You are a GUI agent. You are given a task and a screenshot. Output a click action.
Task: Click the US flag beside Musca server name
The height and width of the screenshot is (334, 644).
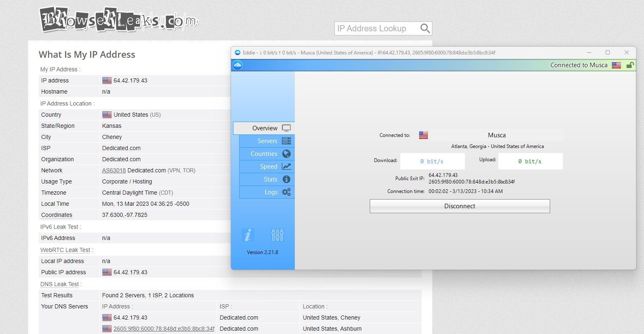423,135
